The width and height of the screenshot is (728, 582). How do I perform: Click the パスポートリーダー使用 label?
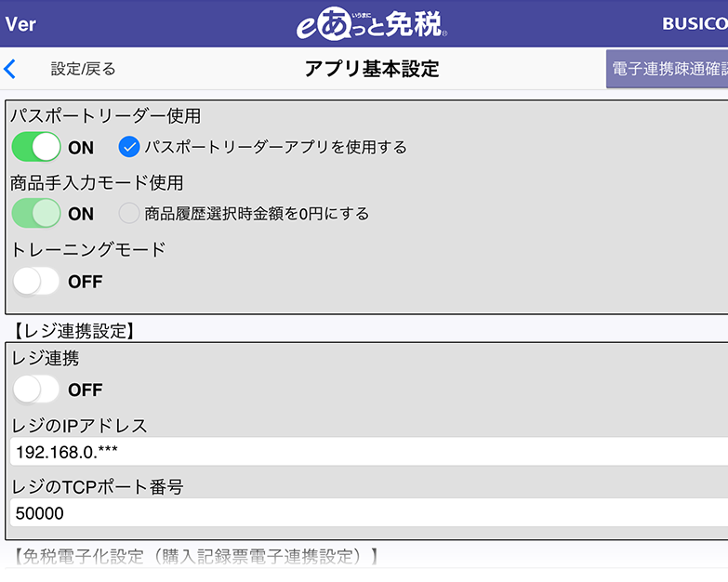105,116
